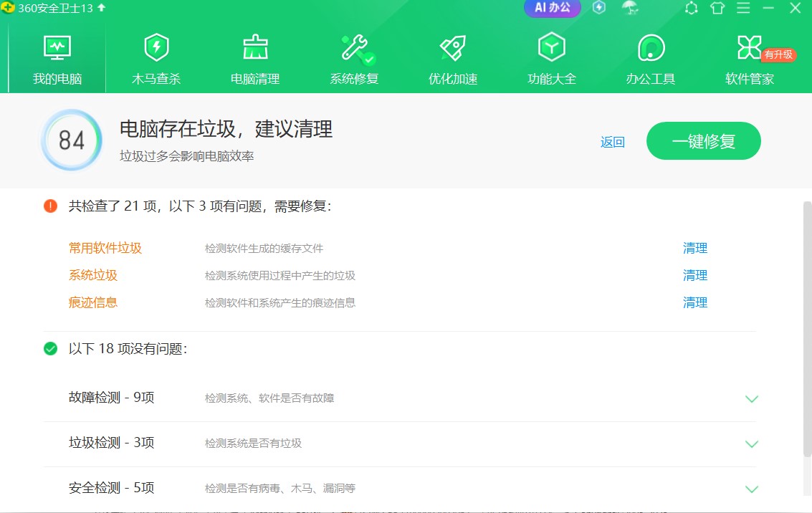Click the upgrade arrow next to 360安全卫士13
The image size is (812, 513).
(x=102, y=8)
